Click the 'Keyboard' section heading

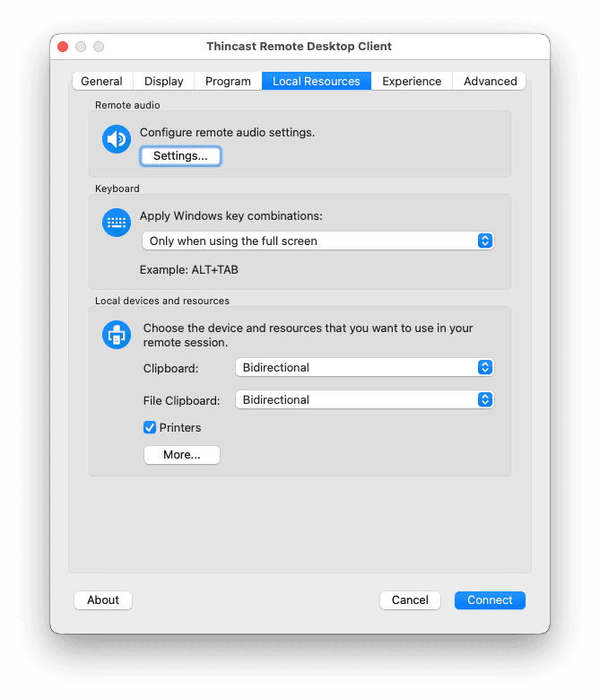(x=117, y=188)
